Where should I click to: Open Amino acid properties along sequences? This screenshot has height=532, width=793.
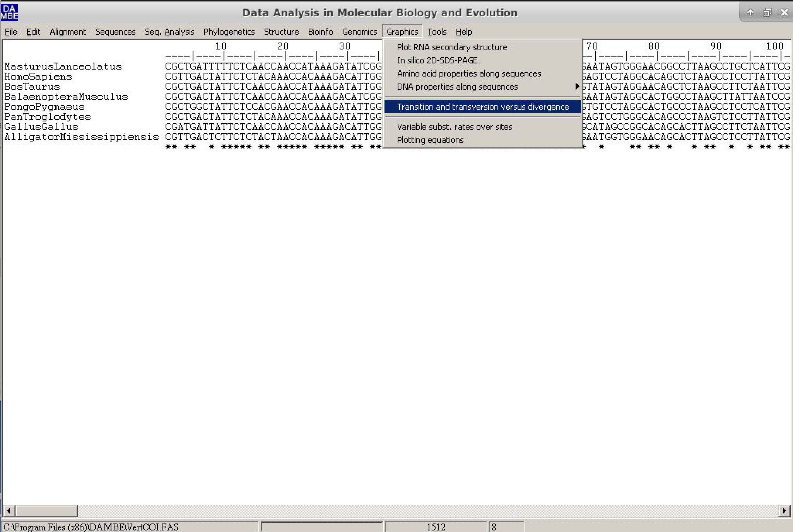point(468,73)
